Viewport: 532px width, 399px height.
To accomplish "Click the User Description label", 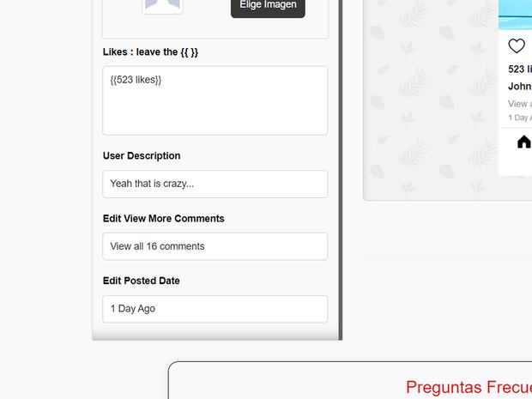I will [142, 156].
